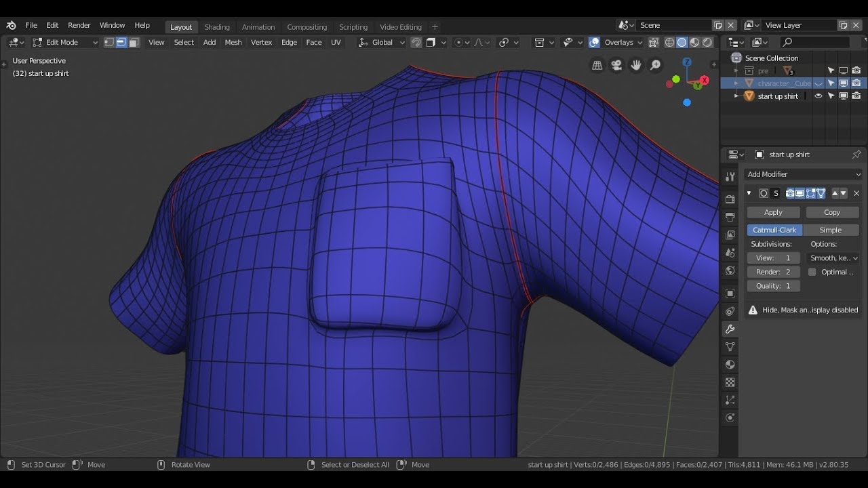Open the Add Modifier dropdown
This screenshot has height=488, width=868.
[x=804, y=174]
